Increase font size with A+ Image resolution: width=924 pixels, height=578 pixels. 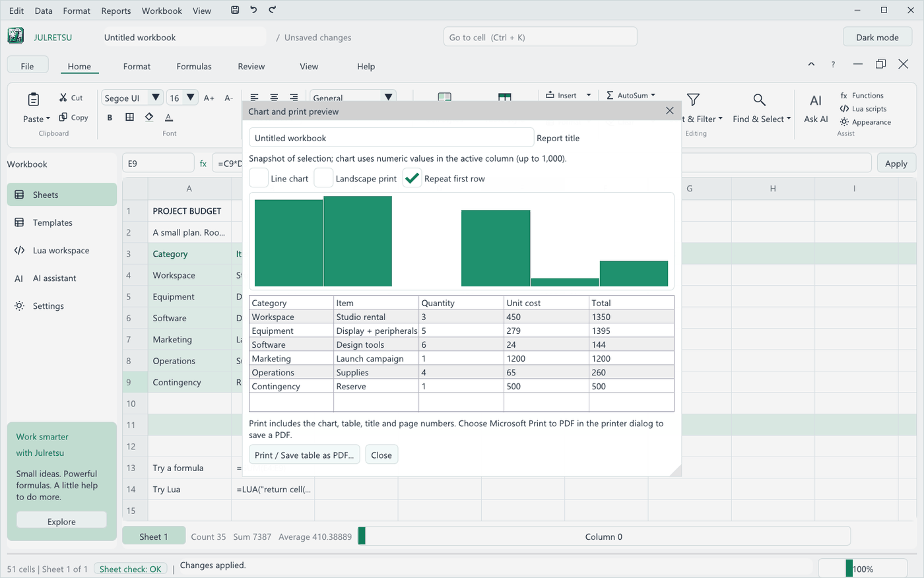click(209, 98)
